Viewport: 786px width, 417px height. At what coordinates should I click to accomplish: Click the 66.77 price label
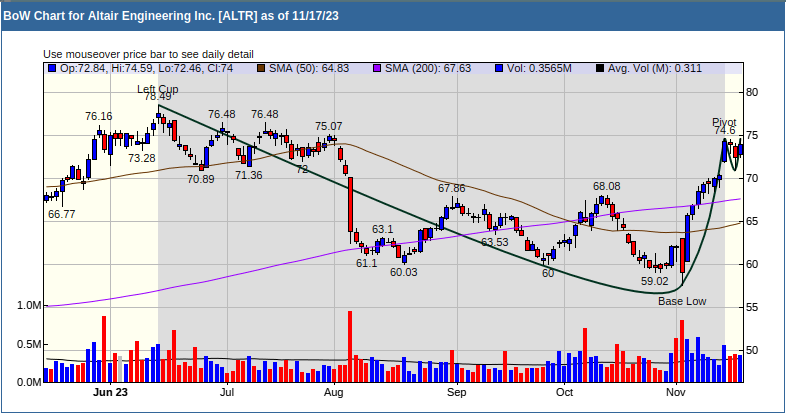coord(62,215)
